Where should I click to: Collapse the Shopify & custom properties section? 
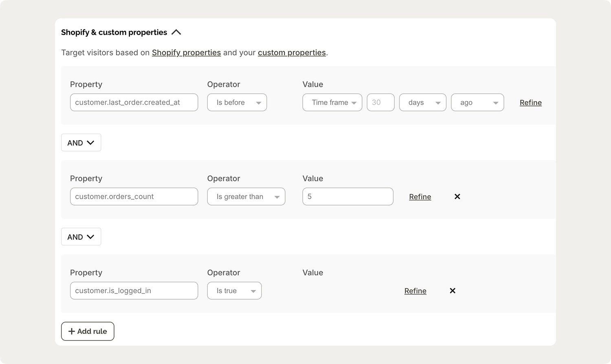tap(176, 32)
